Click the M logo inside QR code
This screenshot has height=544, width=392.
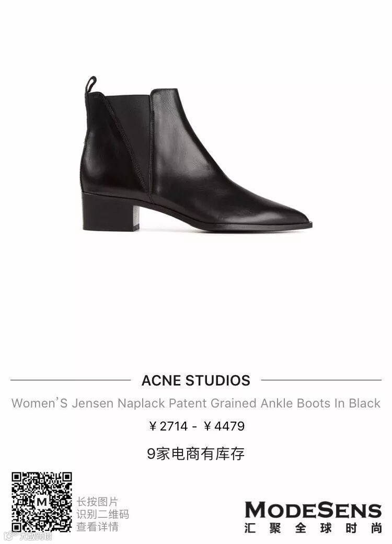[42, 502]
